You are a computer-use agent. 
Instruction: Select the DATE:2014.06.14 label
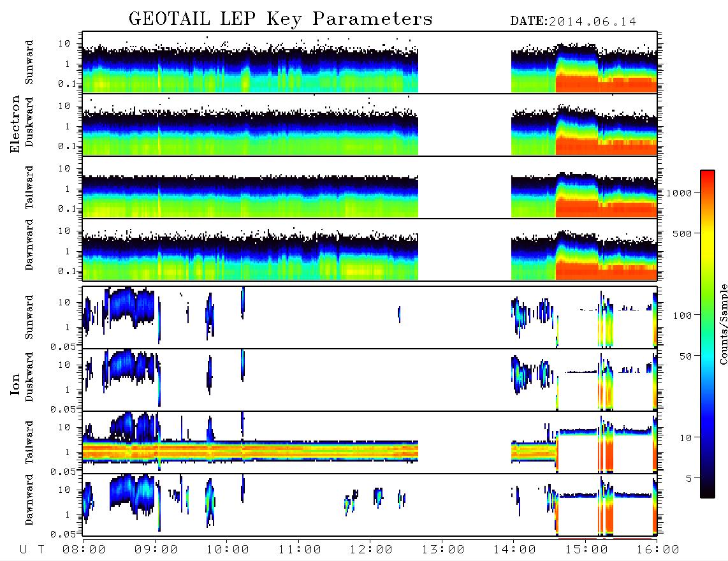click(573, 22)
